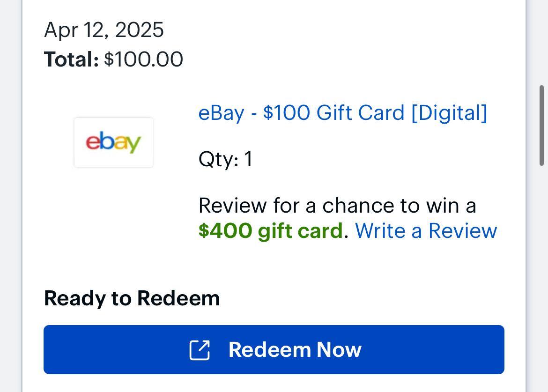548x392 pixels.
Task: Click the word Now in the Redeem button
Action: (x=339, y=350)
